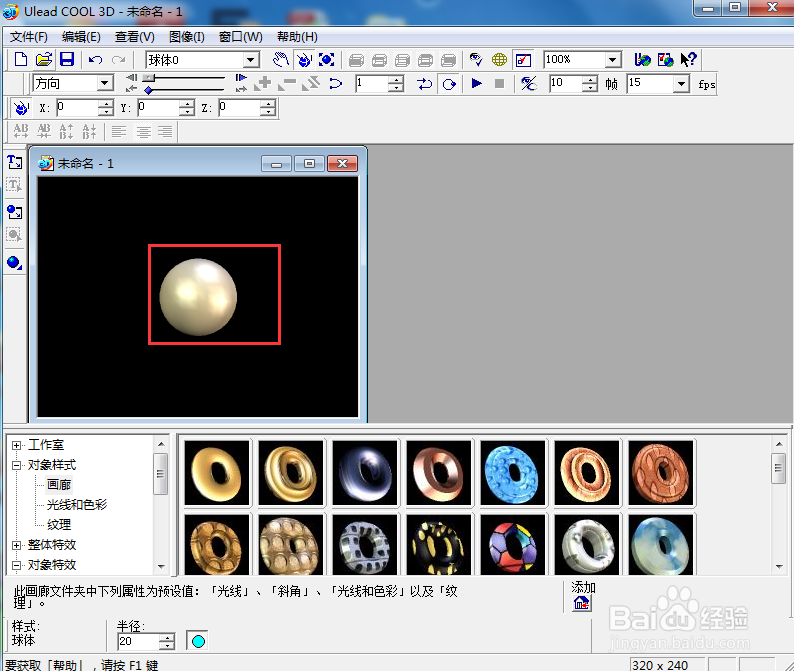Toggle the eye preview quality button
This screenshot has width=794, height=671.
click(x=476, y=60)
